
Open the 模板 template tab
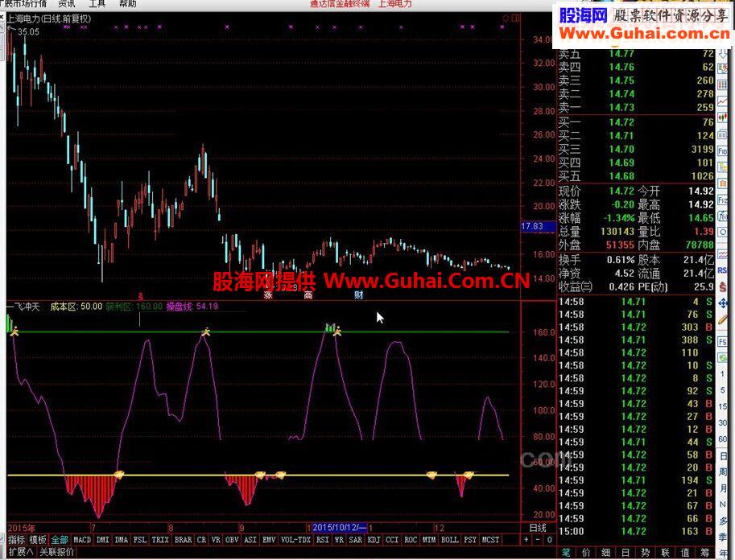38,540
